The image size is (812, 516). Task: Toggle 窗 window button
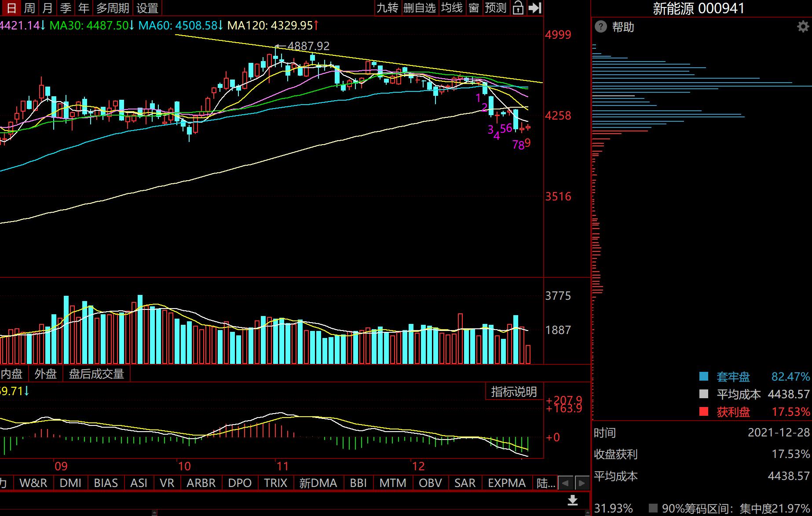coord(474,8)
